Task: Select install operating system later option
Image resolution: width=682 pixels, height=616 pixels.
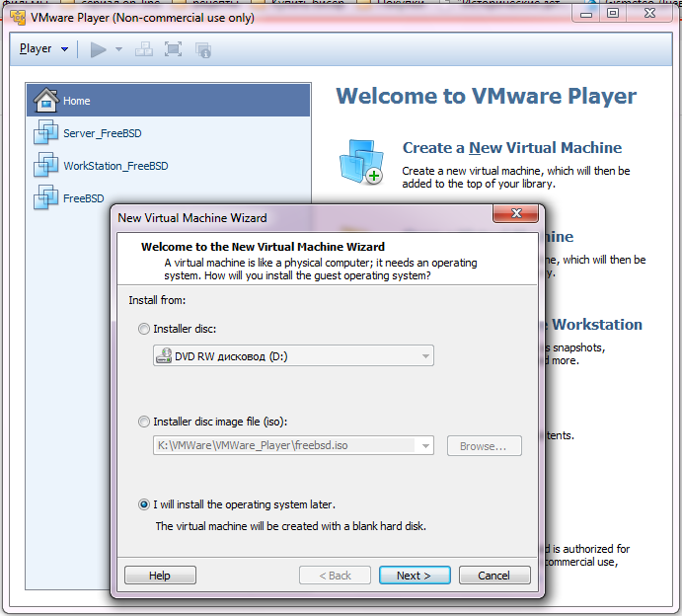Action: click(x=144, y=504)
